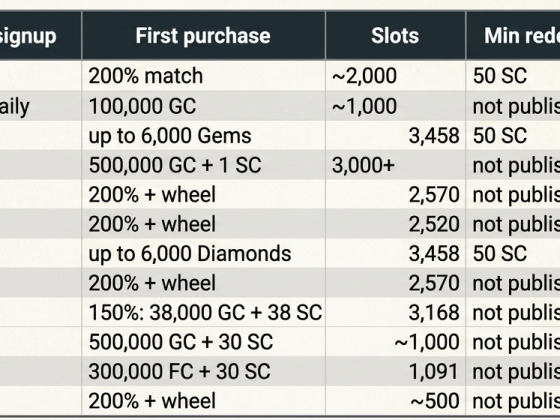Select the last 200% + wheel cell

pyautogui.click(x=203, y=400)
